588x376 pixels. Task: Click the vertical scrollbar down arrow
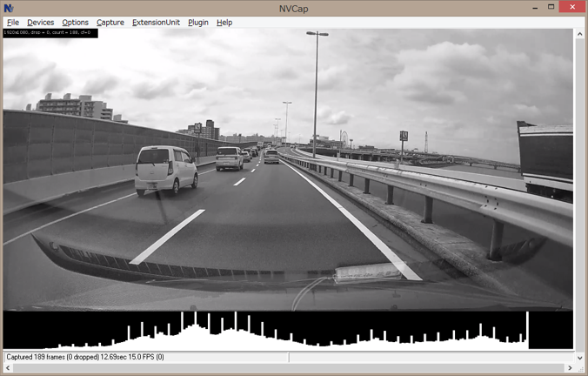pos(579,357)
